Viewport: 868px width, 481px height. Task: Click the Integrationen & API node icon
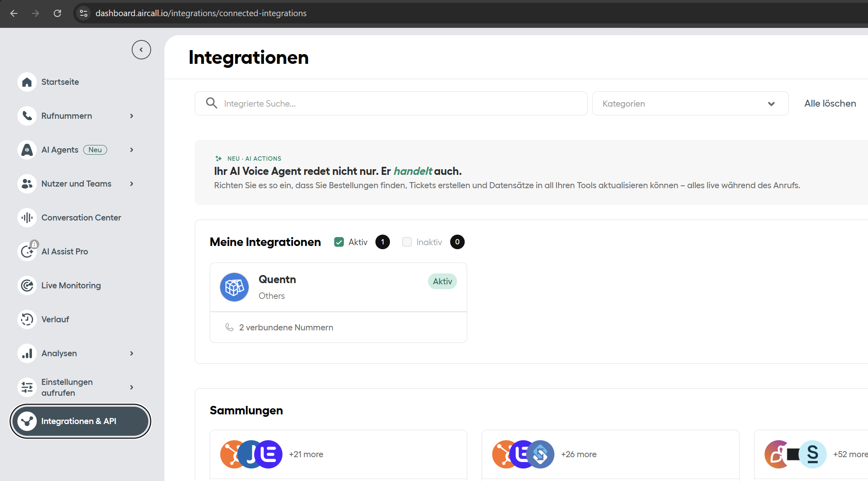point(27,421)
